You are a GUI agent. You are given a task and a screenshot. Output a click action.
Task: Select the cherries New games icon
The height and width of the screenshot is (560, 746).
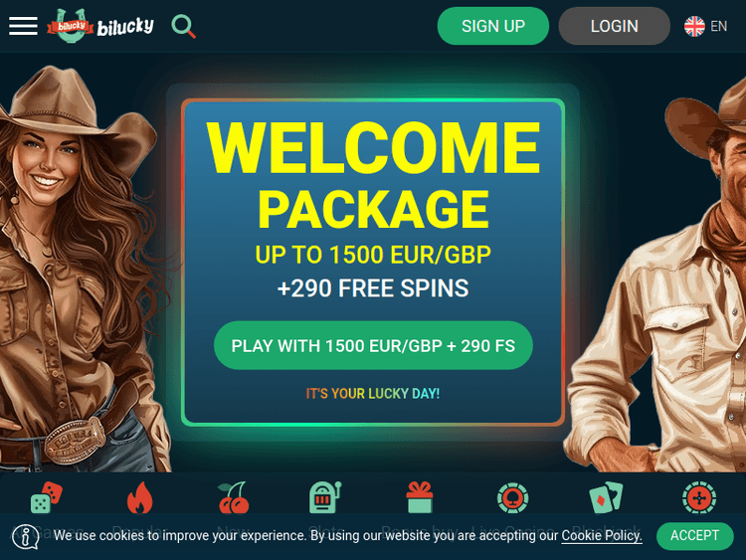233,497
